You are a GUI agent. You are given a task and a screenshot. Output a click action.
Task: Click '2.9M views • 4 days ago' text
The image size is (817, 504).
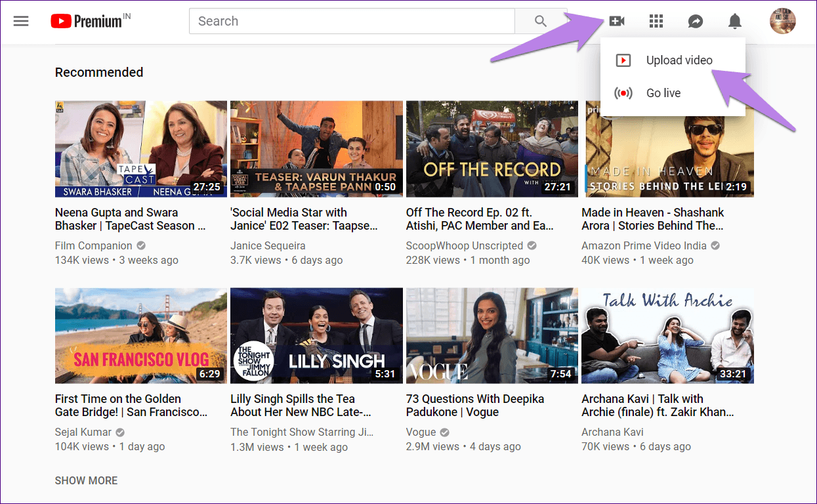463,446
